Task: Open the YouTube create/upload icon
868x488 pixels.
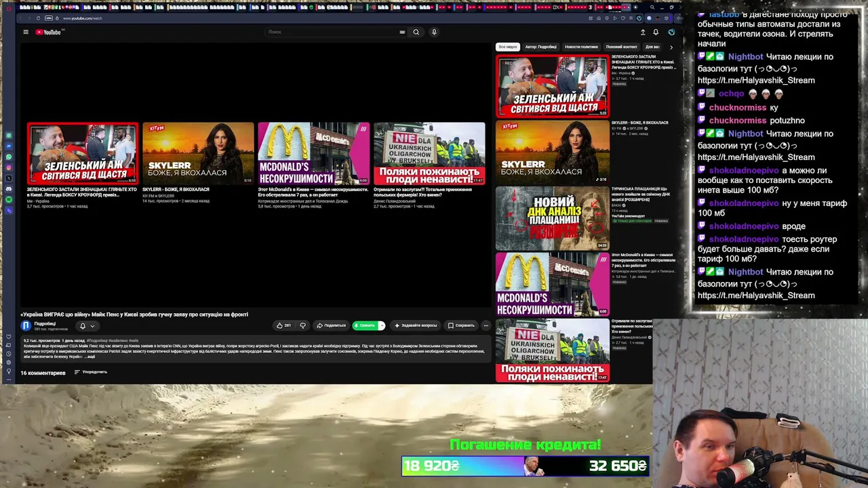Action: pyautogui.click(x=643, y=32)
